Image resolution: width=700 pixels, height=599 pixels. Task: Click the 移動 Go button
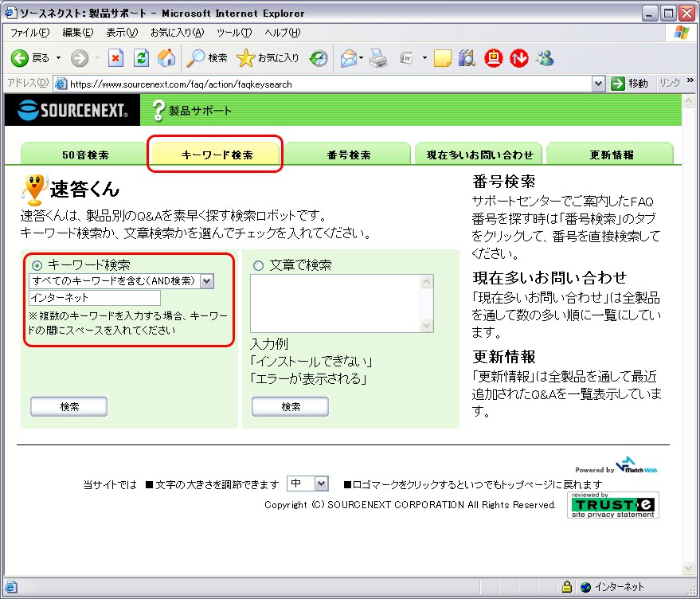630,84
